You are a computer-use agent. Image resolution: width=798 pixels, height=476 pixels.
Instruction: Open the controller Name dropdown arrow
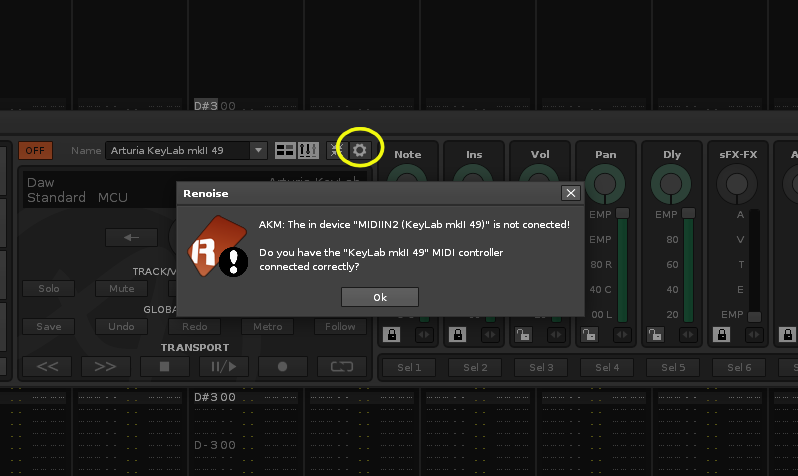click(x=259, y=150)
